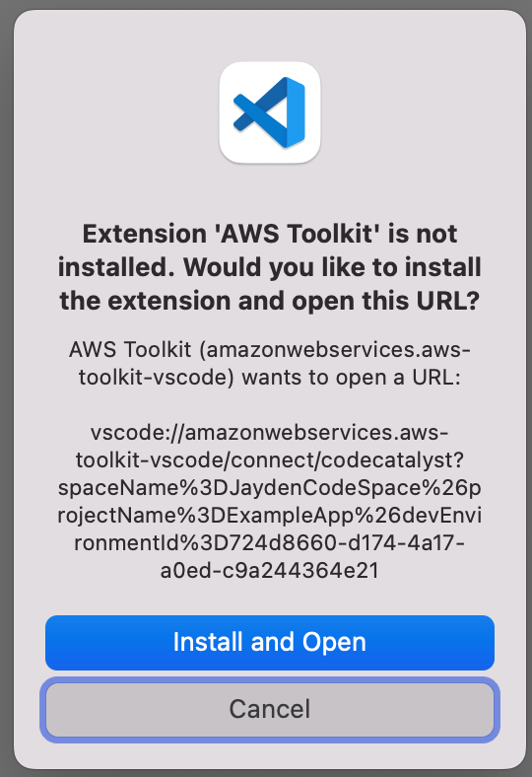This screenshot has width=532, height=777.
Task: Confirm with the Install and Open button
Action: [x=270, y=642]
